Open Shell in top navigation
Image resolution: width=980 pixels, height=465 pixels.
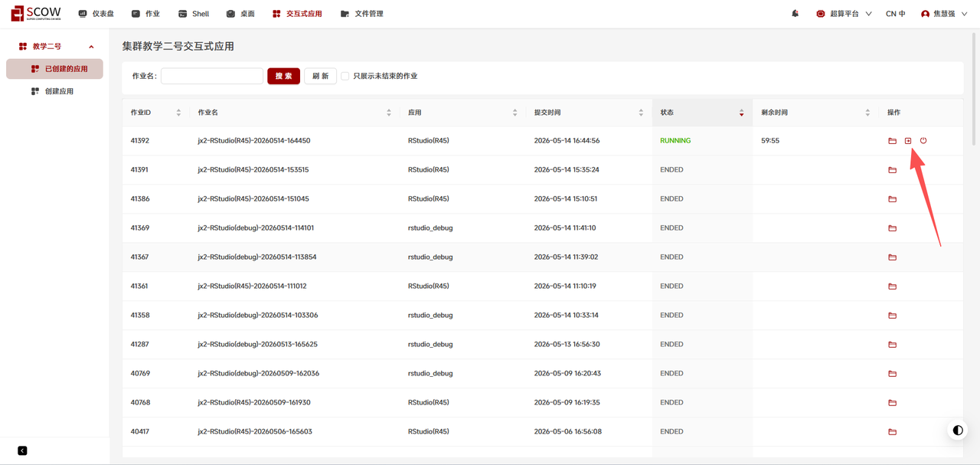[x=194, y=14]
